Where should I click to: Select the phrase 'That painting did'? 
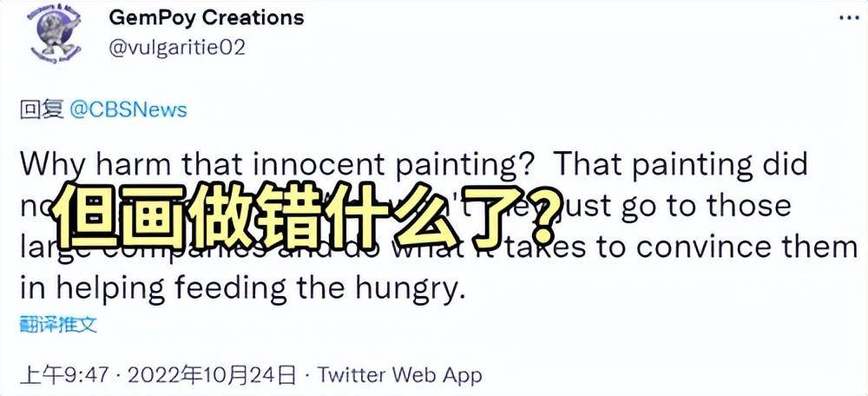point(681,164)
